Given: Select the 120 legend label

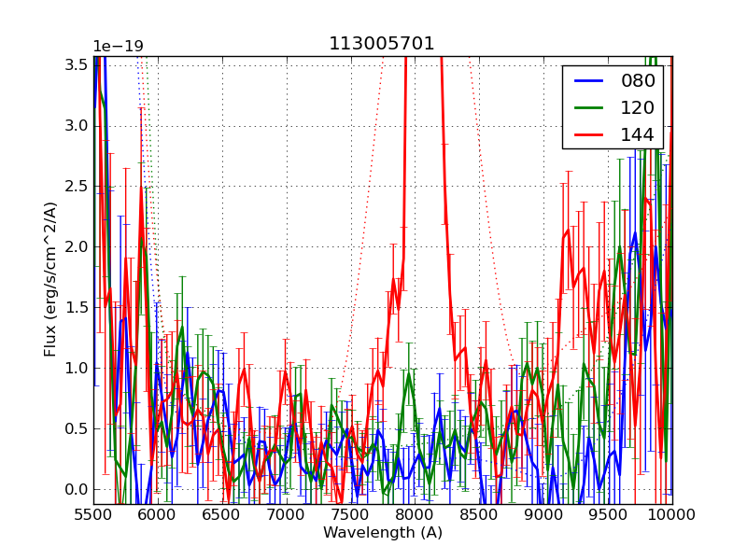Looking at the screenshot, I should [x=638, y=108].
